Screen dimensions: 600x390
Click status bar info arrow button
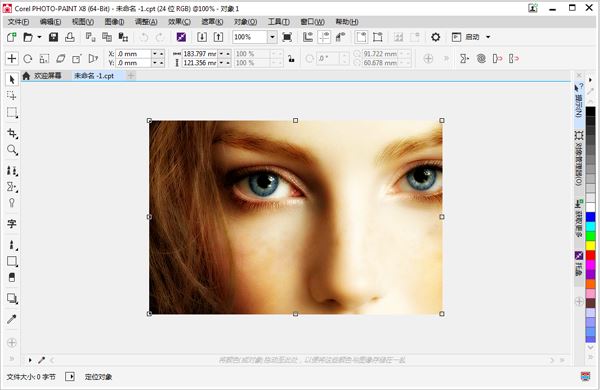[70, 377]
